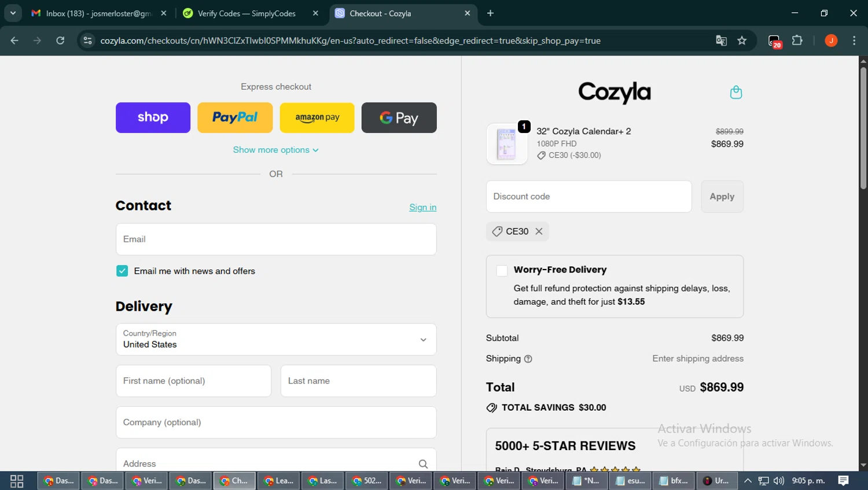Close the Checkout - Cozyla tab
Image resolution: width=868 pixels, height=490 pixels.
(x=468, y=13)
